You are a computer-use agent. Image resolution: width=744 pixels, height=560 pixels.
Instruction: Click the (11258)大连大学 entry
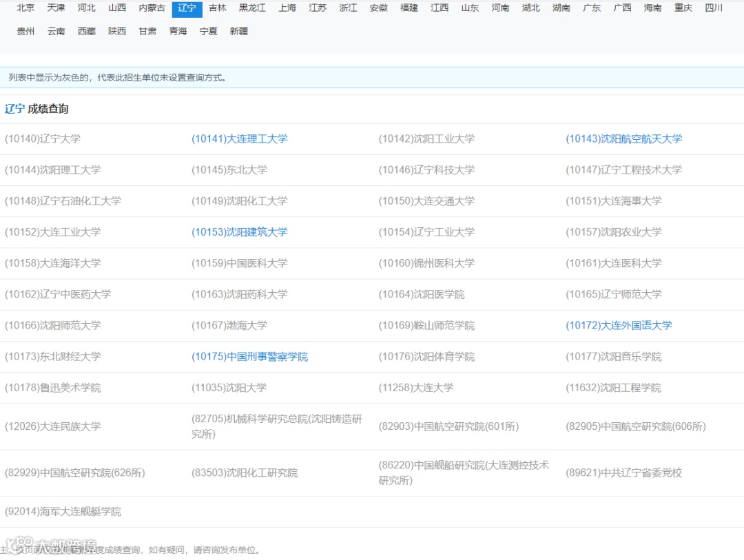coord(416,388)
